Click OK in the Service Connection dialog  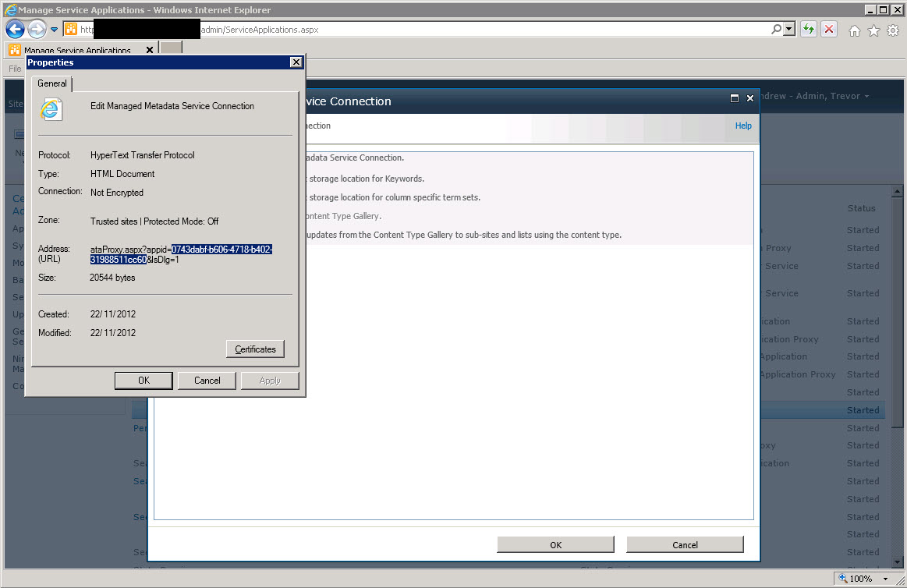tap(555, 545)
